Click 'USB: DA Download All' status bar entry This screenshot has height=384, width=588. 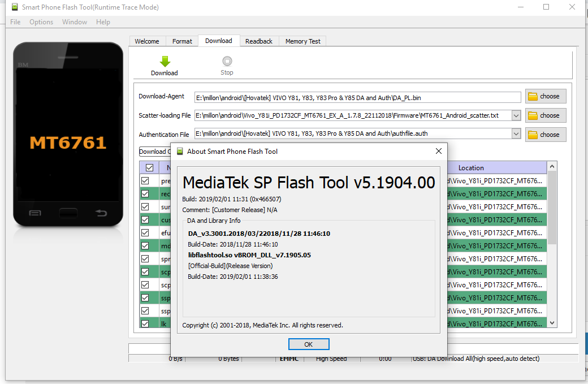coord(476,359)
